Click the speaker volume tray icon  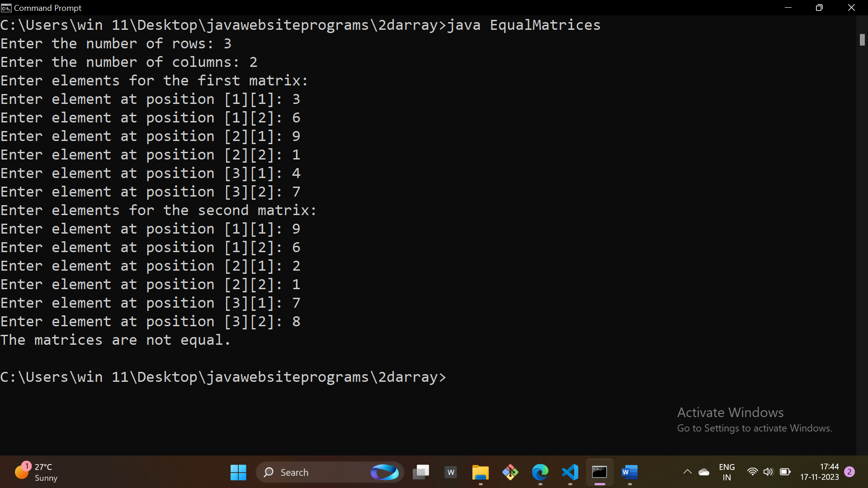click(768, 472)
